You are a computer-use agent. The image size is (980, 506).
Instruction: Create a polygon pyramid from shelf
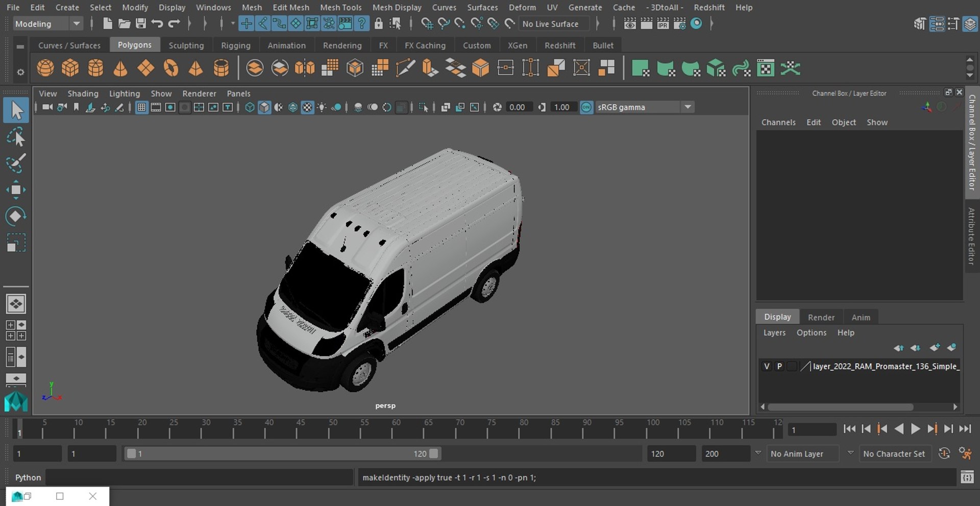coord(195,68)
